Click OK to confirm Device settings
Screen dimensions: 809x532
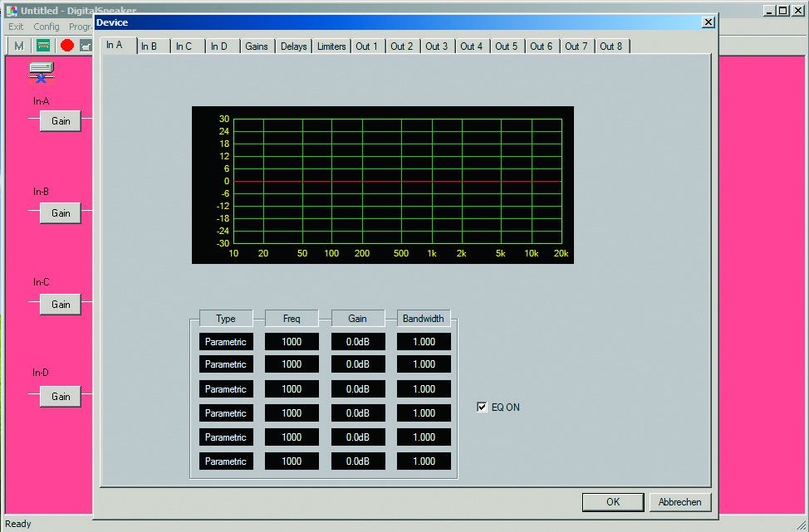(x=613, y=502)
